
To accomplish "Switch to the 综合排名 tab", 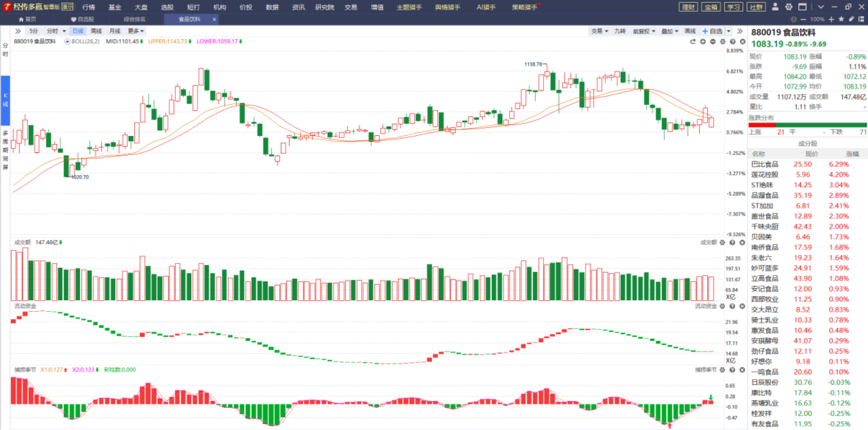I will 134,19.
